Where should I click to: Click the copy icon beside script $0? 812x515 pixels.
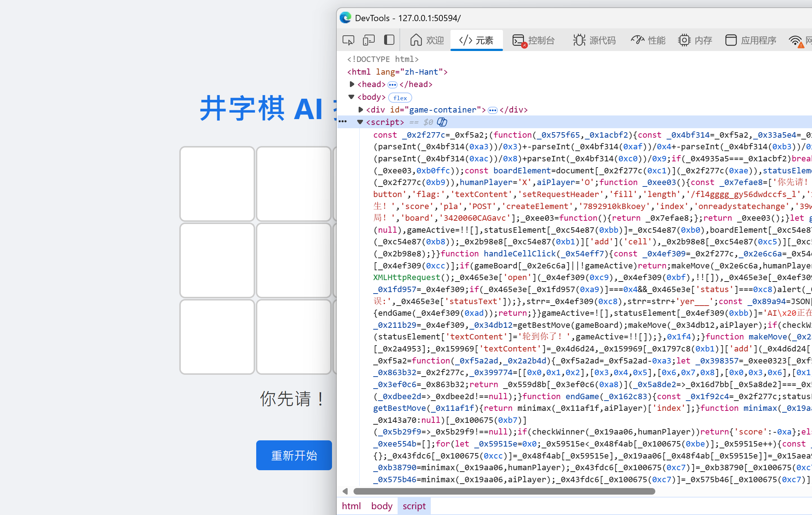click(x=442, y=122)
